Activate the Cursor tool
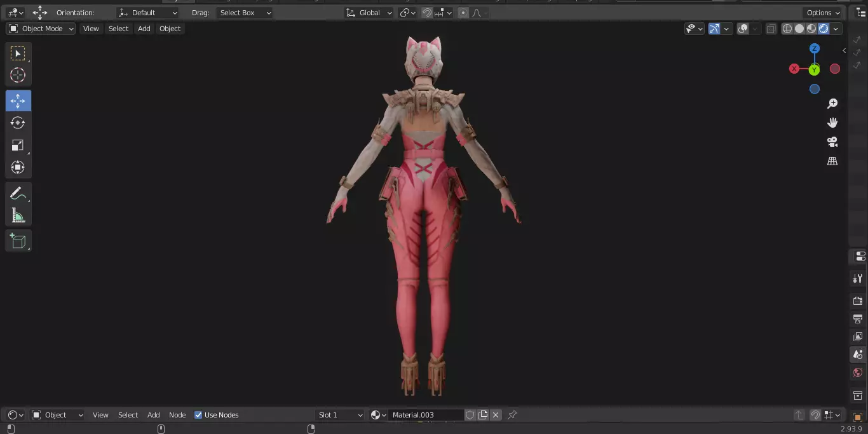The width and height of the screenshot is (868, 434). point(18,75)
